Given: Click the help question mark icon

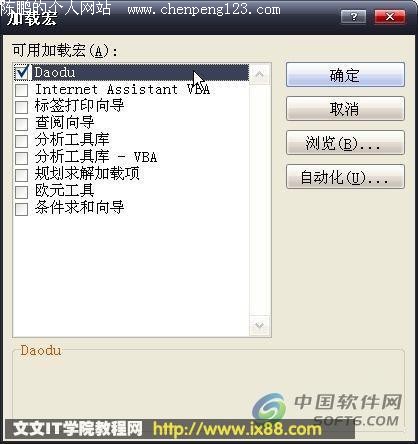Looking at the screenshot, I should [x=354, y=16].
